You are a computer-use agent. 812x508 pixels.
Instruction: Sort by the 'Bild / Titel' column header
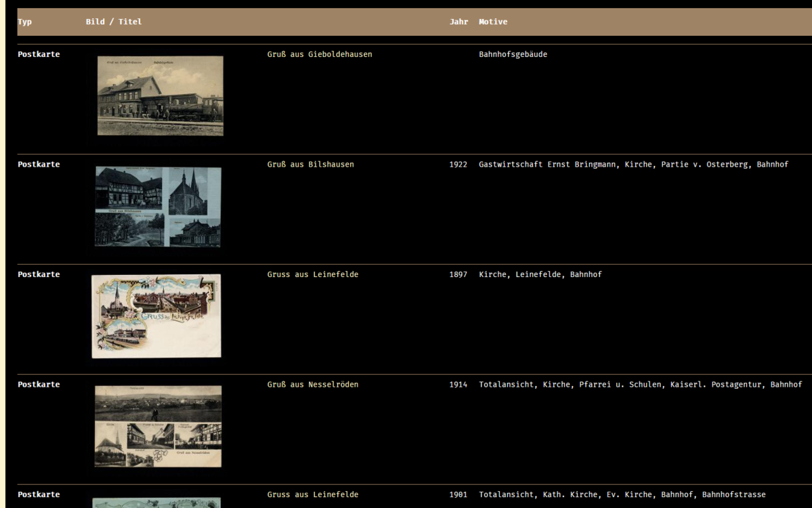click(x=113, y=22)
